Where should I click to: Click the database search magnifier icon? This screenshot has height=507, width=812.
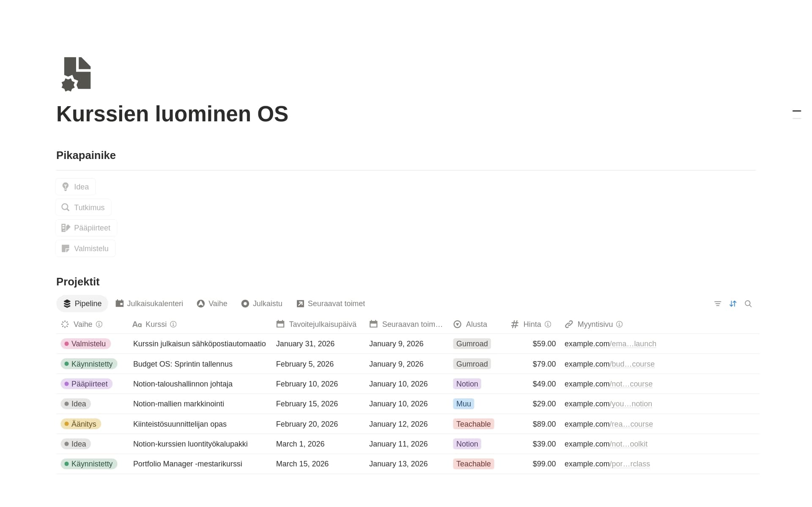(x=748, y=304)
